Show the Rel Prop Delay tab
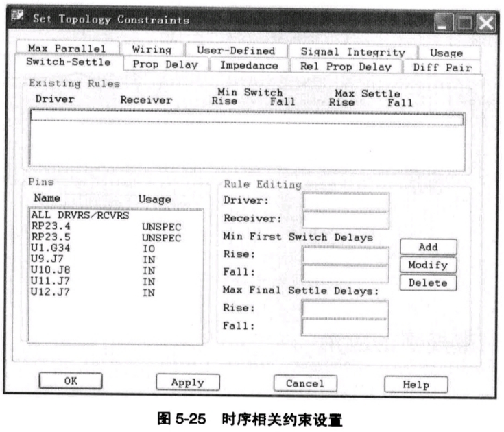The height and width of the screenshot is (432, 504). coord(346,67)
